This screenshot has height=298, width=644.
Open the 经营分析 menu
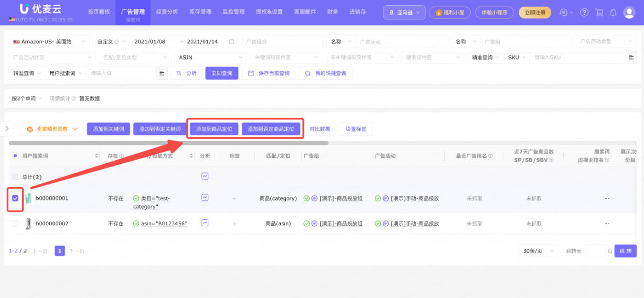point(167,11)
